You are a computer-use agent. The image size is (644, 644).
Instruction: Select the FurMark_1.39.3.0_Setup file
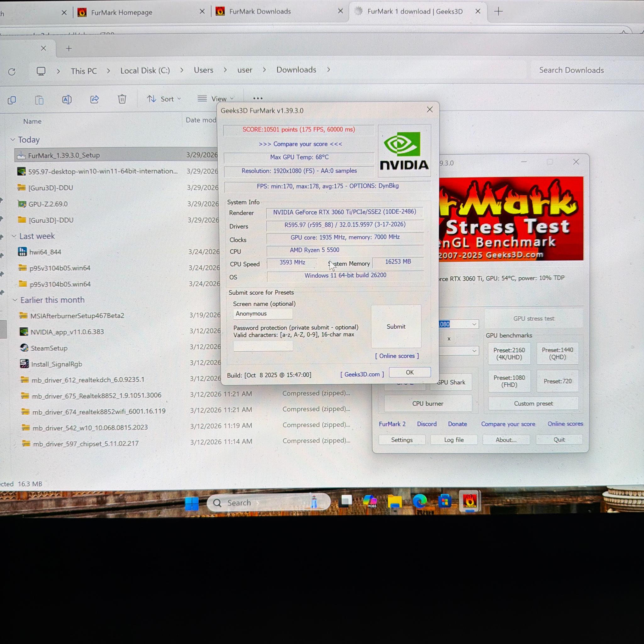point(116,155)
